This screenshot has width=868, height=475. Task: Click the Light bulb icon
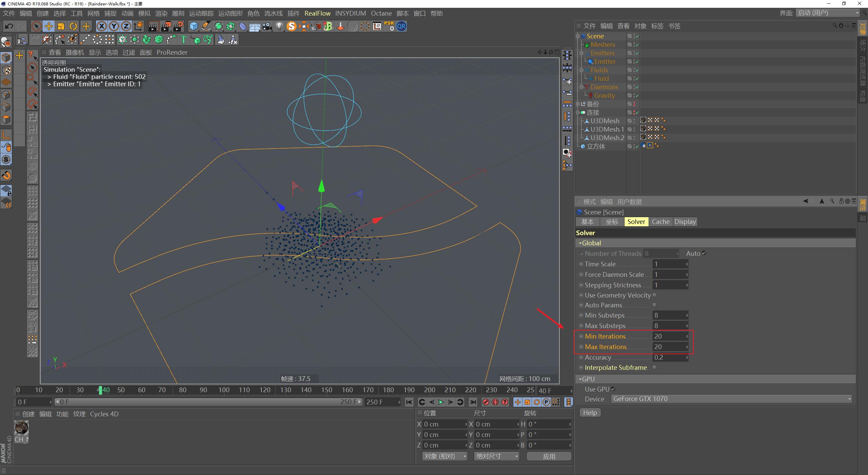click(x=279, y=26)
